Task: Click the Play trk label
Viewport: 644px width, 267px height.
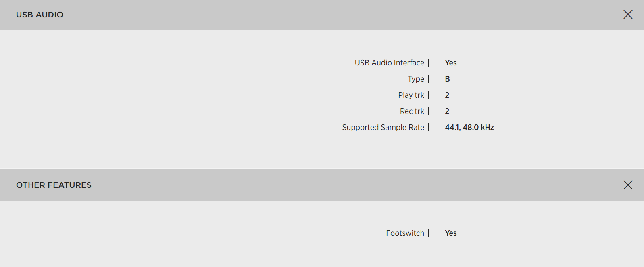Action: click(x=411, y=95)
